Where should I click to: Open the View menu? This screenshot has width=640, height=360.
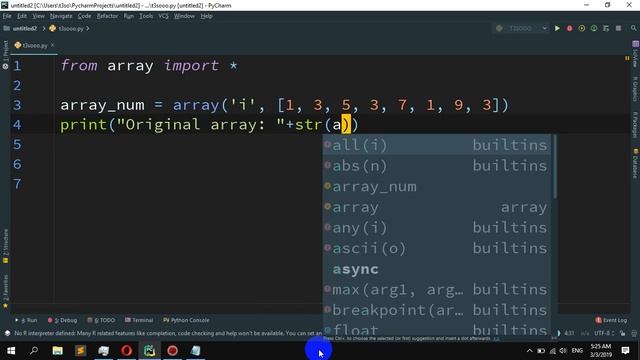click(x=38, y=16)
